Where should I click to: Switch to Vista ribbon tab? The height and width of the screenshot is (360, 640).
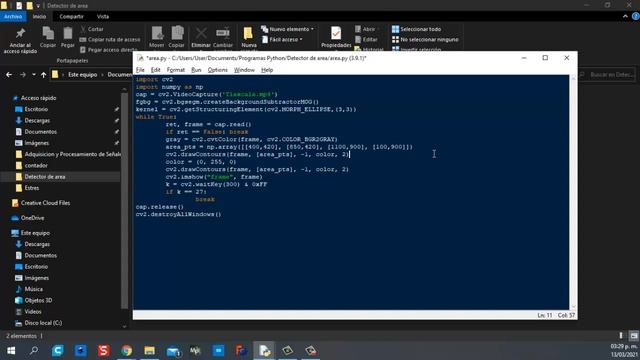[103, 16]
